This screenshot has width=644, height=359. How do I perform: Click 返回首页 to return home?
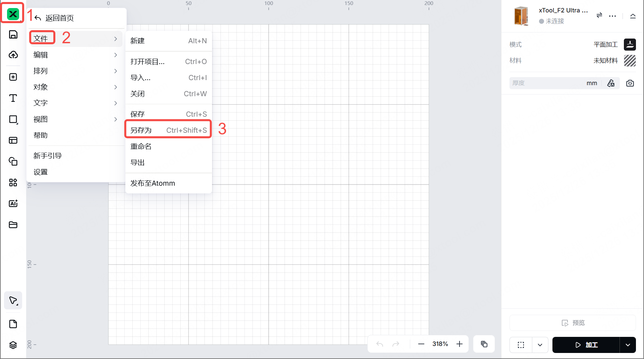[x=59, y=18]
